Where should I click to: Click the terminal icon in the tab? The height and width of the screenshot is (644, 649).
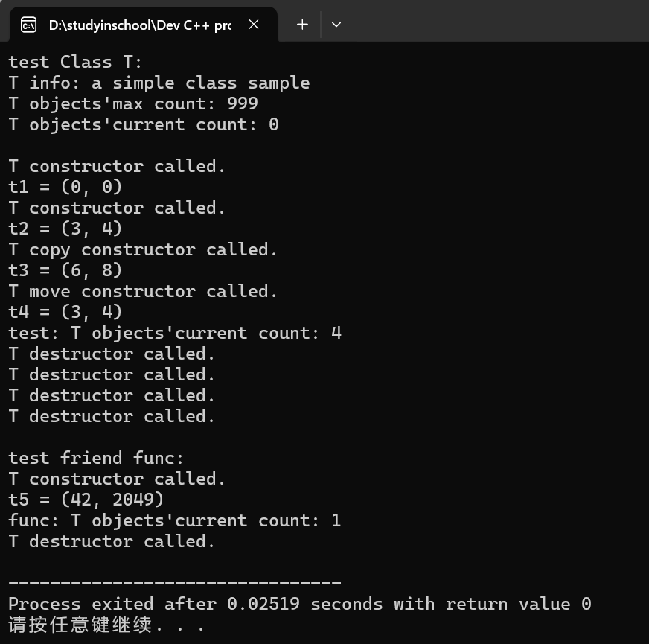tap(28, 25)
